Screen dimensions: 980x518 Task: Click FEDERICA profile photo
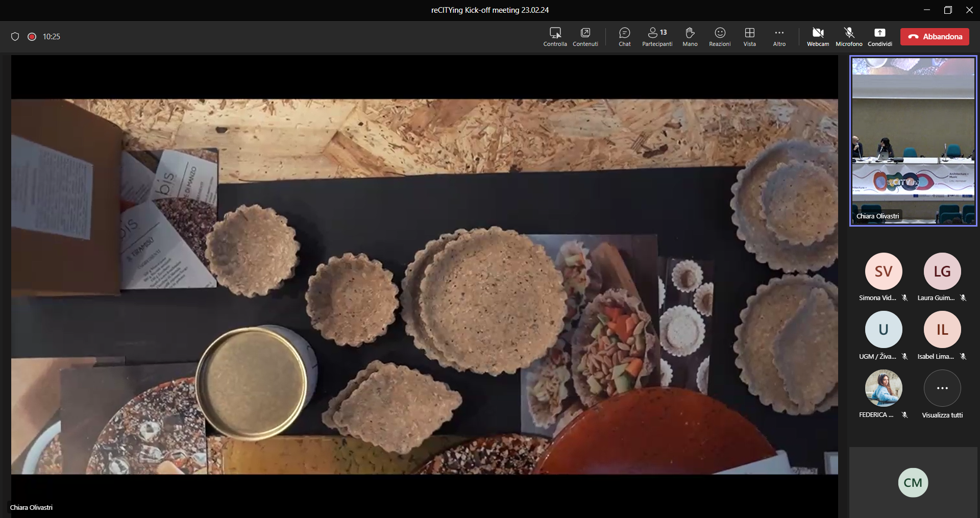point(884,388)
